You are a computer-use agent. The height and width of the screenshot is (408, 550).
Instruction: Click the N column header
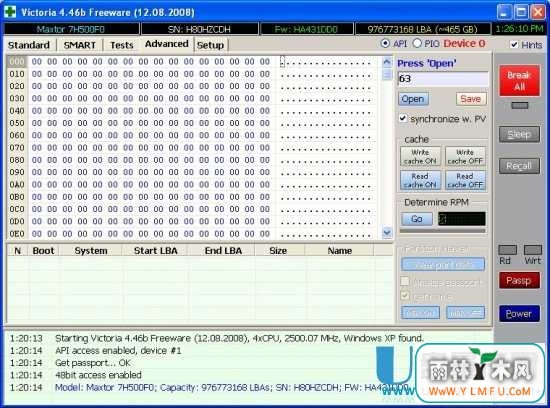click(18, 250)
